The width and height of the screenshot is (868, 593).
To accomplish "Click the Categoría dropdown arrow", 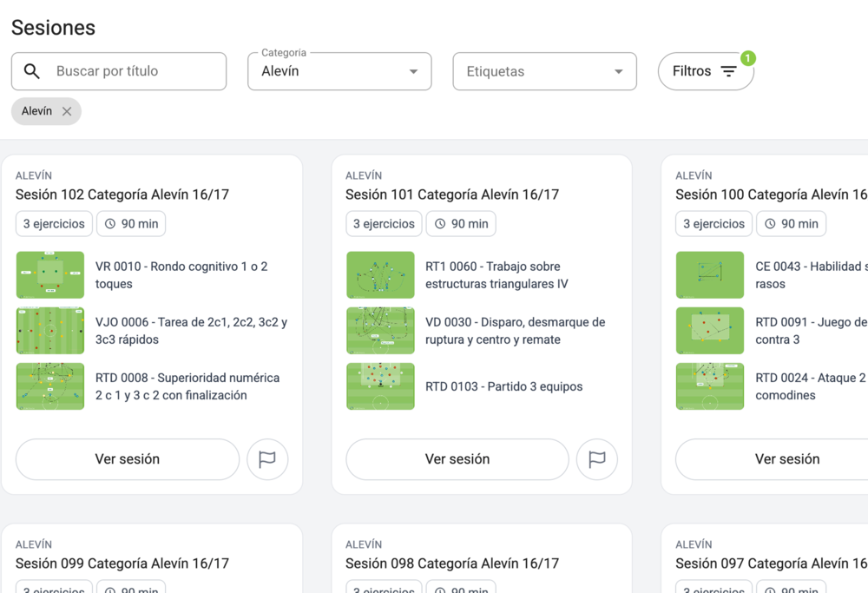I will click(415, 71).
